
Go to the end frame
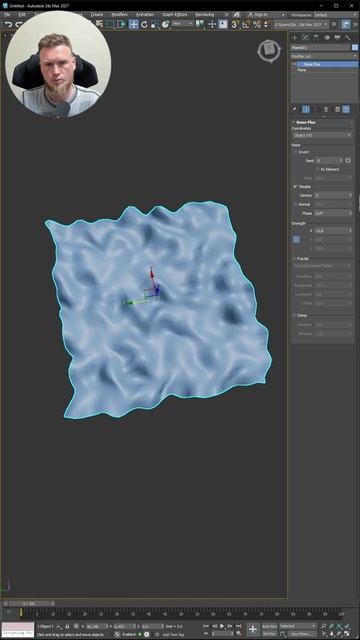pos(239,626)
